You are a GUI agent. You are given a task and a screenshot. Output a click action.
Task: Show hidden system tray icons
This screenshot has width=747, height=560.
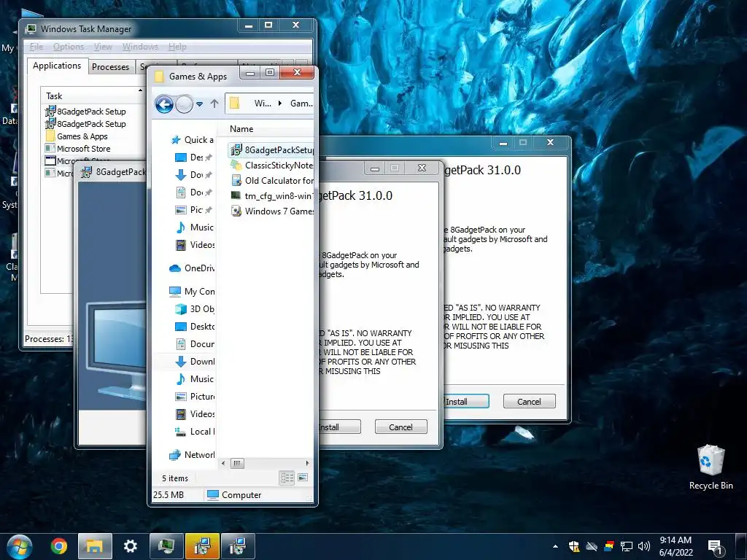pos(555,546)
